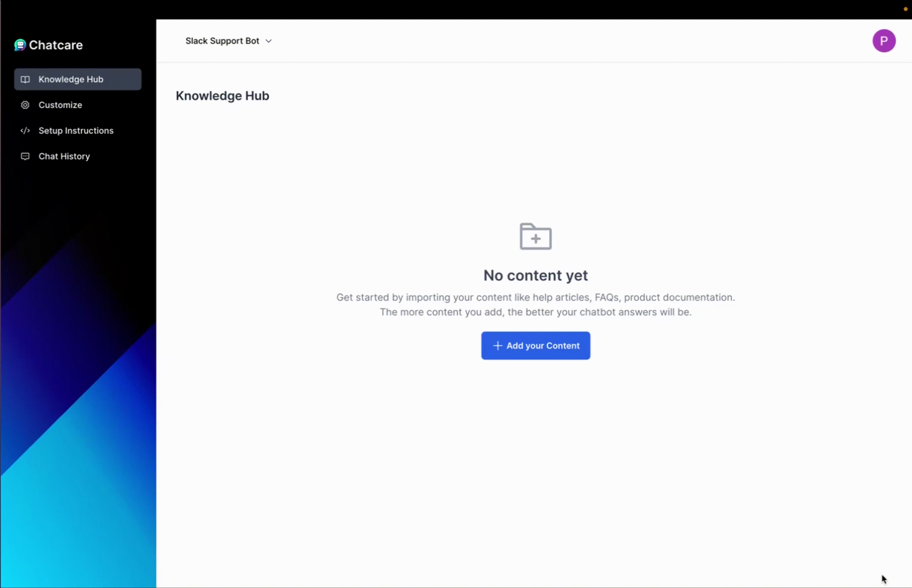This screenshot has height=588, width=912.
Task: Toggle Slack Support Bot selection
Action: point(229,41)
